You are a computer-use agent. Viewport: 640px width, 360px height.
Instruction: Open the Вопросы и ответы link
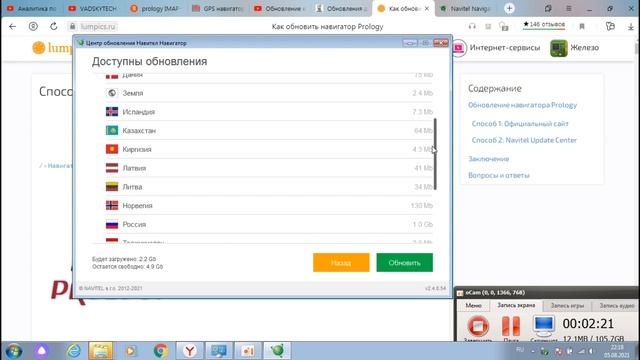click(x=499, y=175)
